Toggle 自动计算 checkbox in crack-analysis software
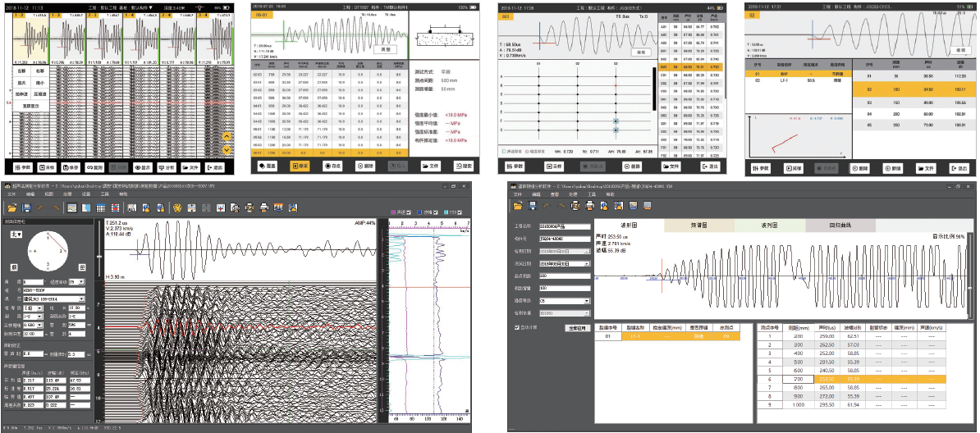The height and width of the screenshot is (433, 980). [x=516, y=327]
